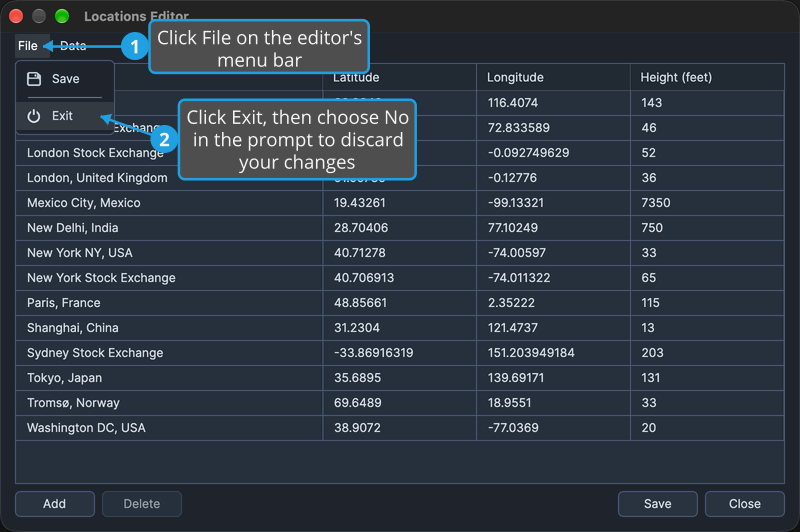Click longitude value 2.35222

click(511, 303)
